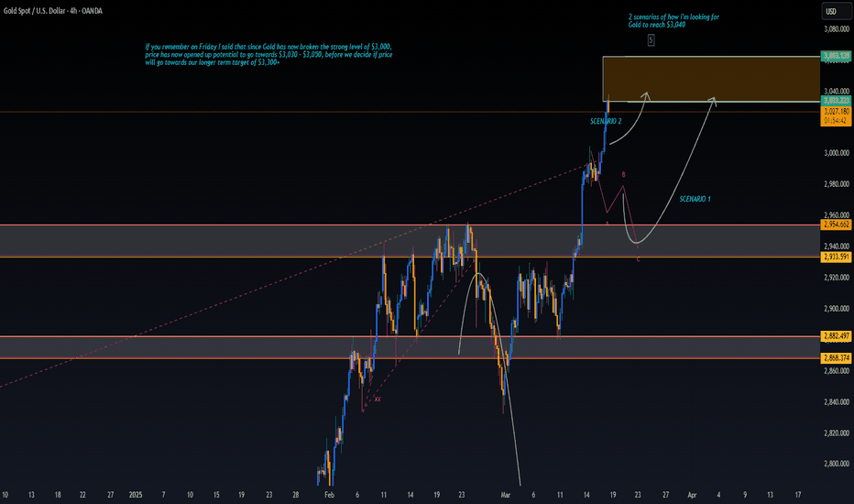854x504 pixels.
Task: Click the '2 scenarios of how I'm looking' note
Action: click(673, 21)
